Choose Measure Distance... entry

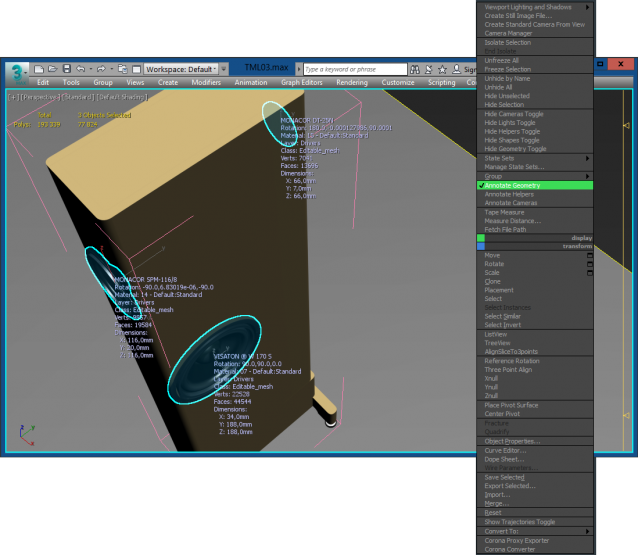[x=535, y=221]
